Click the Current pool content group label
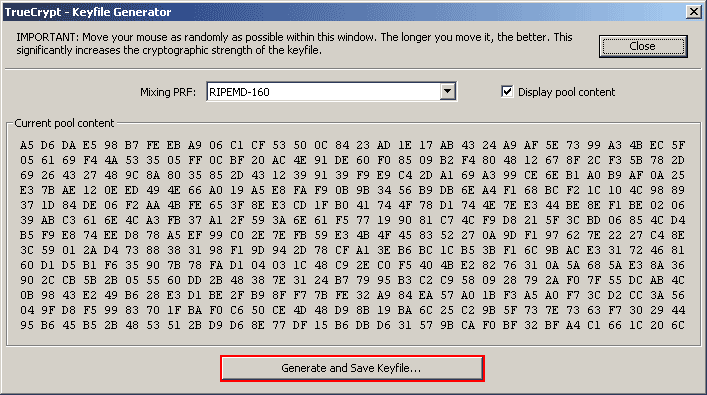The width and height of the screenshot is (707, 395). tap(64, 123)
